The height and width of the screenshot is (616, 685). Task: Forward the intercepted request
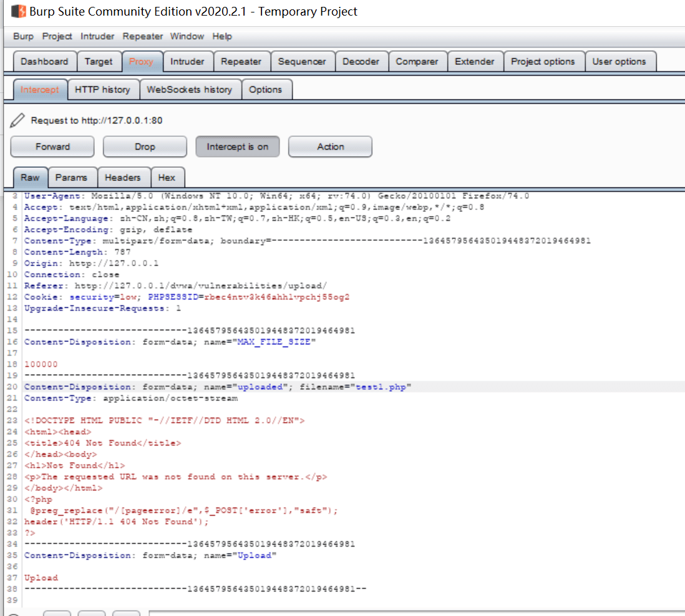pos(52,147)
